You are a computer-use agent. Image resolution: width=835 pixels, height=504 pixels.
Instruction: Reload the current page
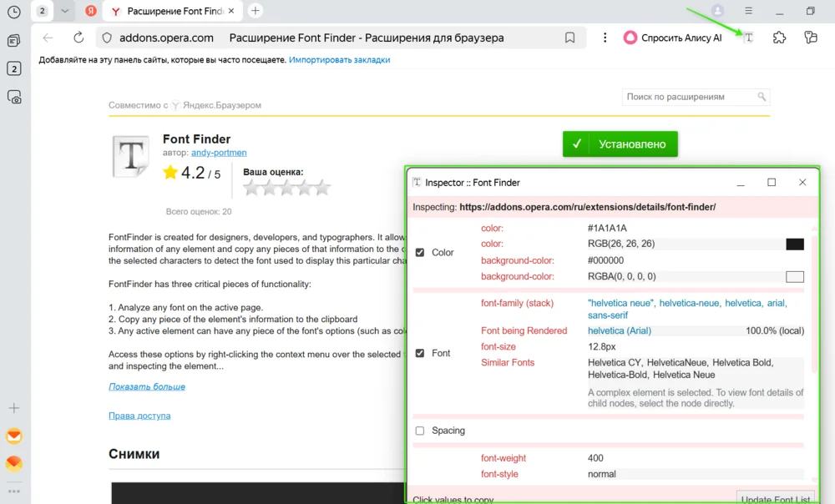78,38
